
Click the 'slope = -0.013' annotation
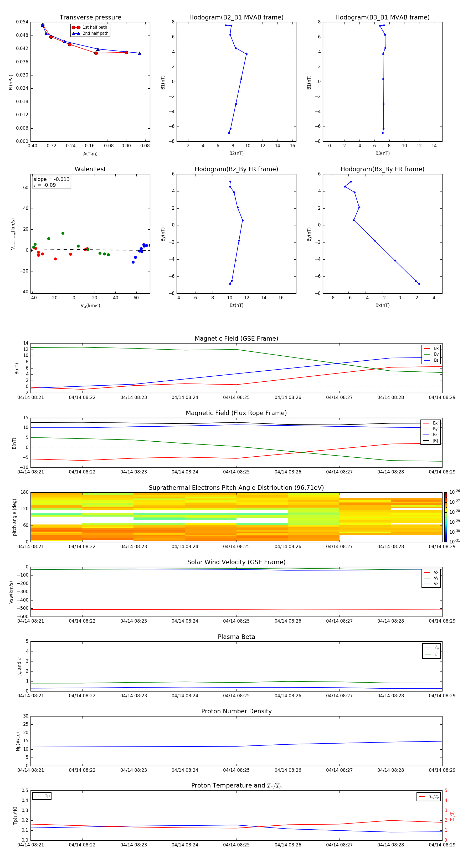coord(52,179)
